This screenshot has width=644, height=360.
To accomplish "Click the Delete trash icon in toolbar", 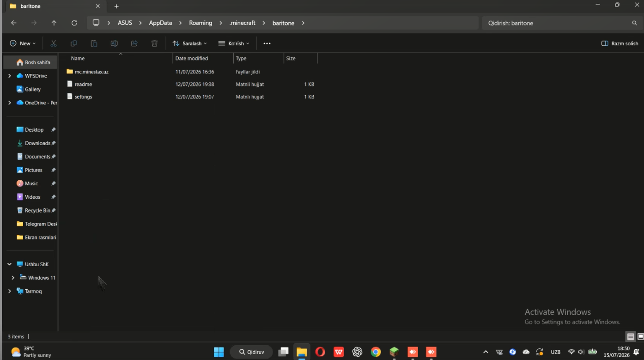I will tap(154, 43).
